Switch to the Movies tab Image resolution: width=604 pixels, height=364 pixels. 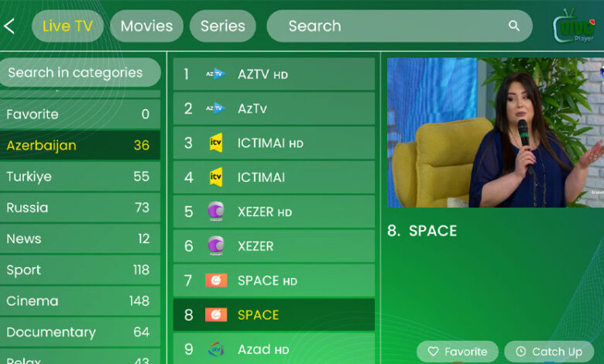(146, 26)
